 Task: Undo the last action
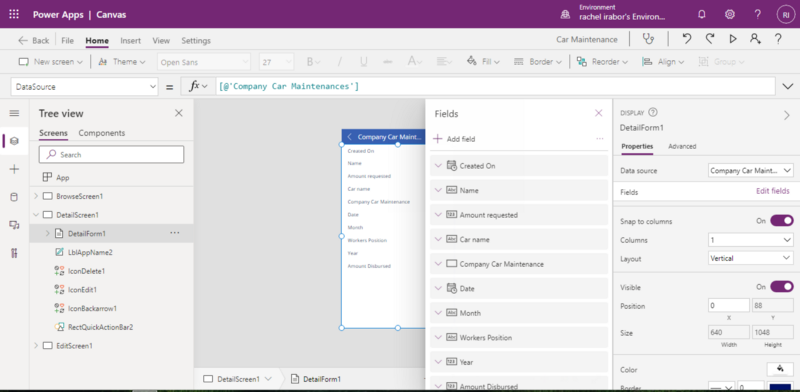(x=687, y=39)
